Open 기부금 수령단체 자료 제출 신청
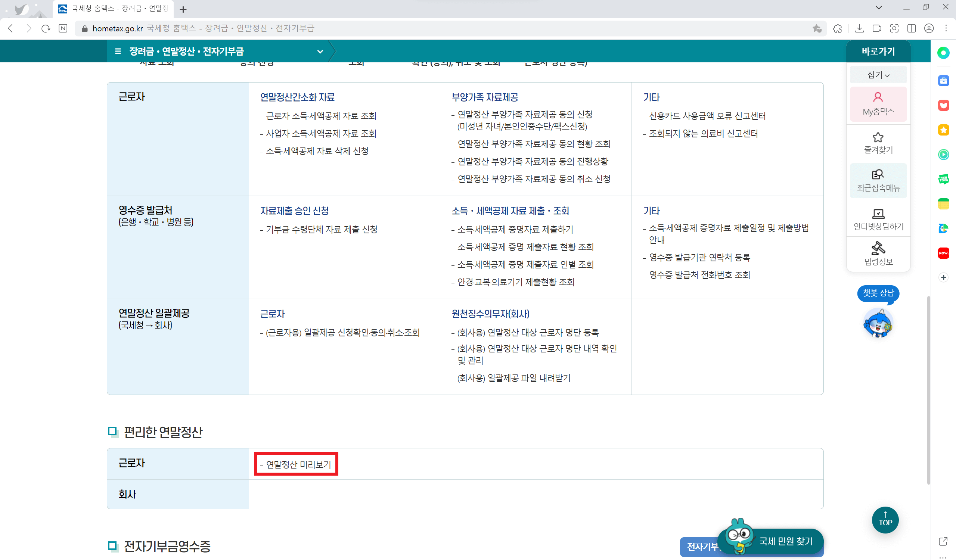 [x=321, y=229]
